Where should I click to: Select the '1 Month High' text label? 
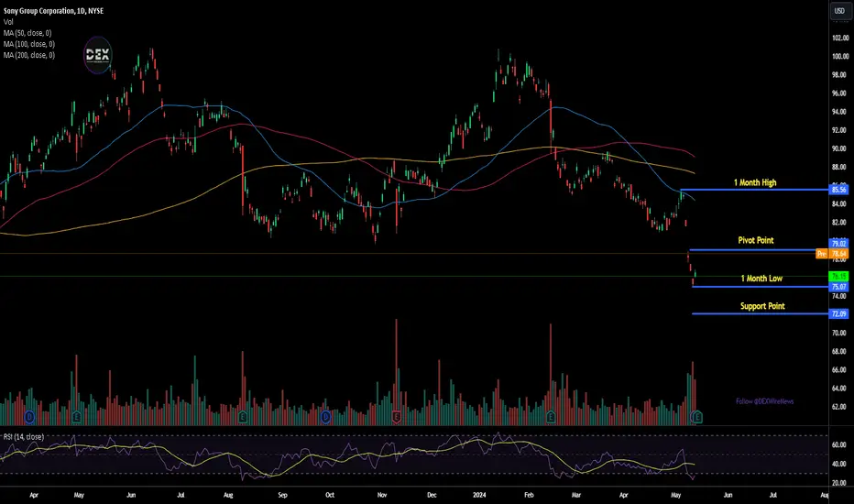(x=755, y=182)
